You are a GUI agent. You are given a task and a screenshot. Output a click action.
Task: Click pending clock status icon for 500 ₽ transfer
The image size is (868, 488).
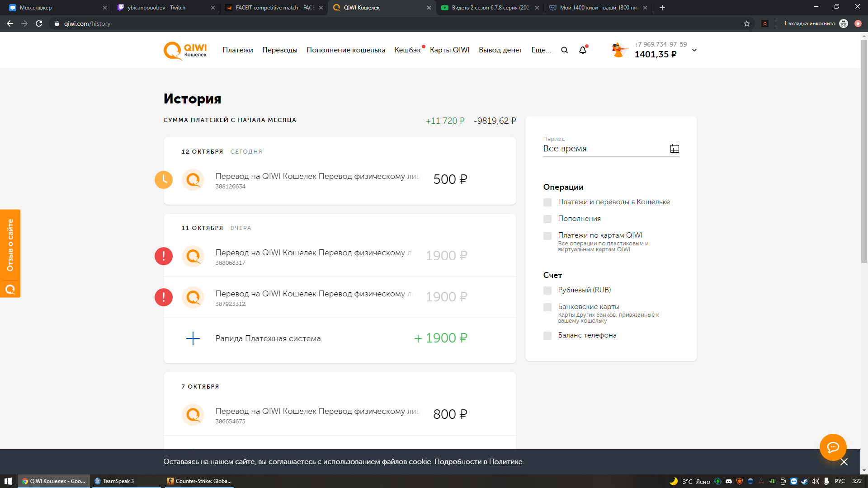tap(164, 180)
